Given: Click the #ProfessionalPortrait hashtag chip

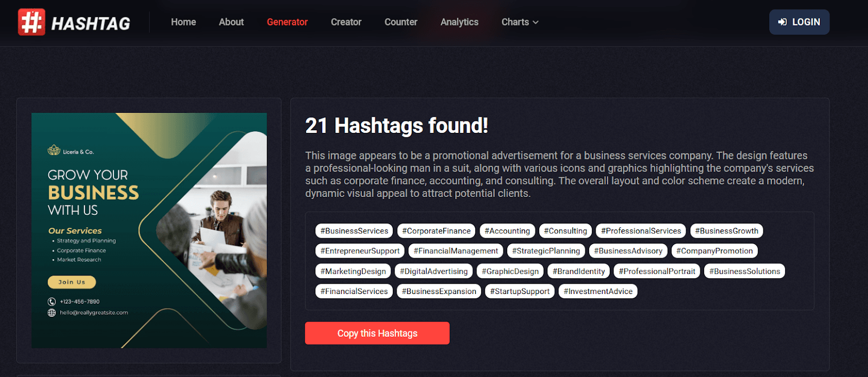Looking at the screenshot, I should pos(657,271).
